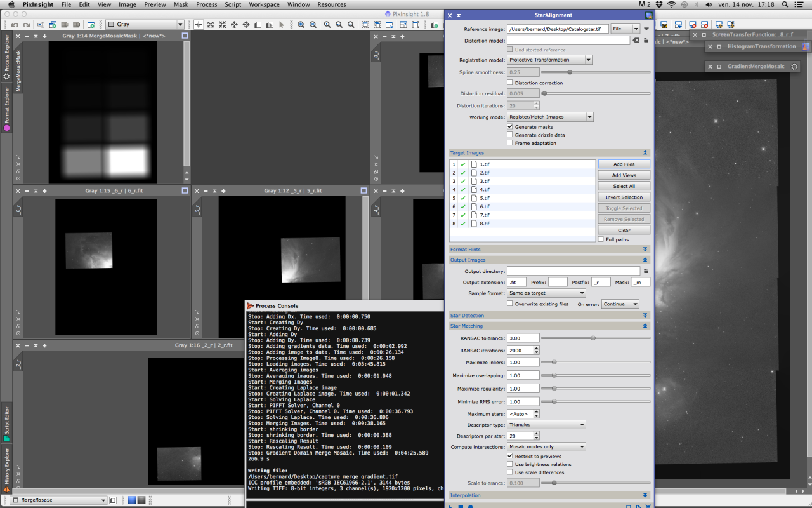Open the reference image File type dropdown
This screenshot has height=508, width=812.
pyautogui.click(x=625, y=29)
